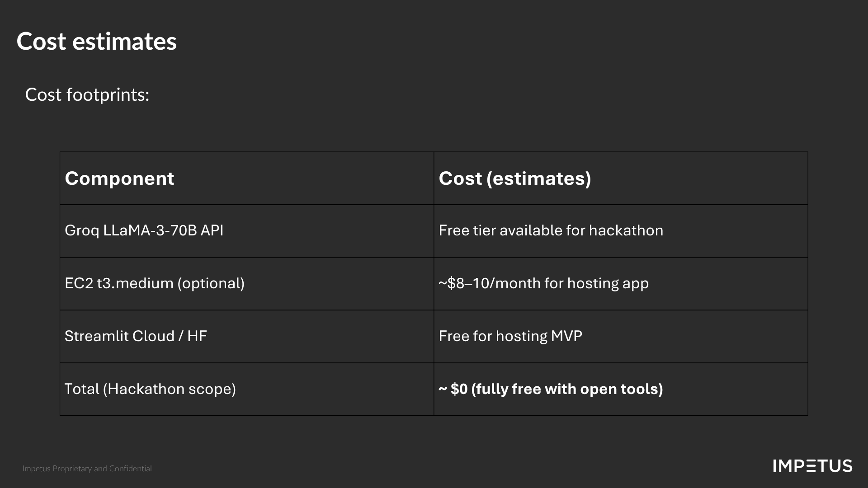Select the "Cost estimates" slide title
Viewport: 868px width, 488px height.
click(96, 42)
